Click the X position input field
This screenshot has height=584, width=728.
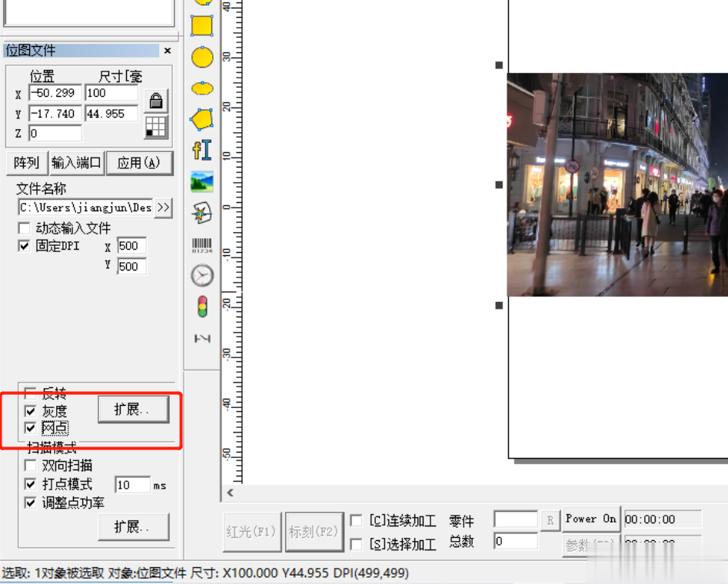coord(55,93)
